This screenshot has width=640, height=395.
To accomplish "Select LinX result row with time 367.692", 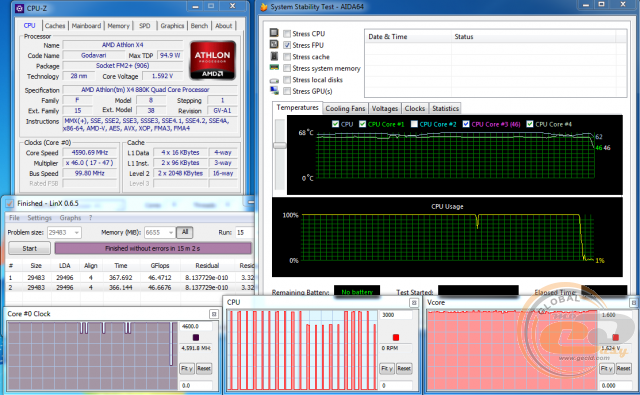I will [131, 277].
